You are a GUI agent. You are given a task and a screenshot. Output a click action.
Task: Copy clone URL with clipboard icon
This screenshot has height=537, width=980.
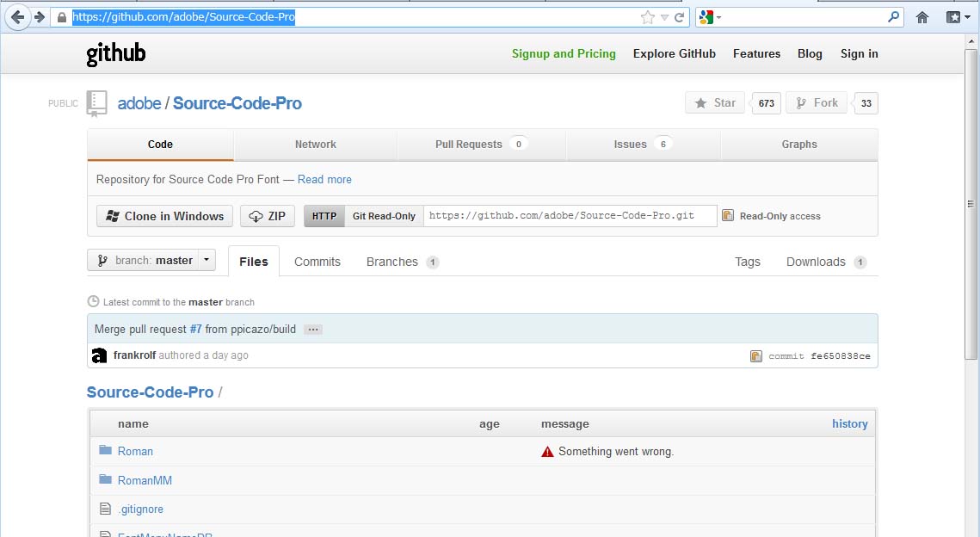(728, 216)
